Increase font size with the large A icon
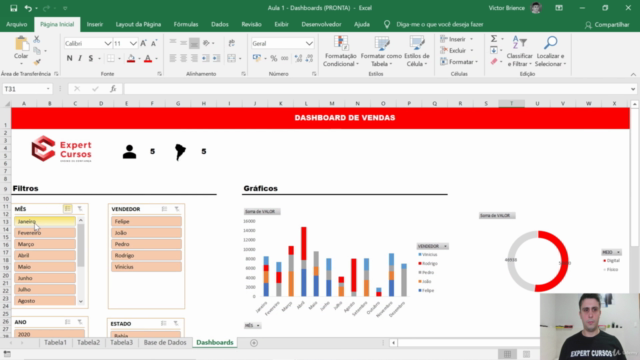This screenshot has width=640, height=360. pos(143,43)
